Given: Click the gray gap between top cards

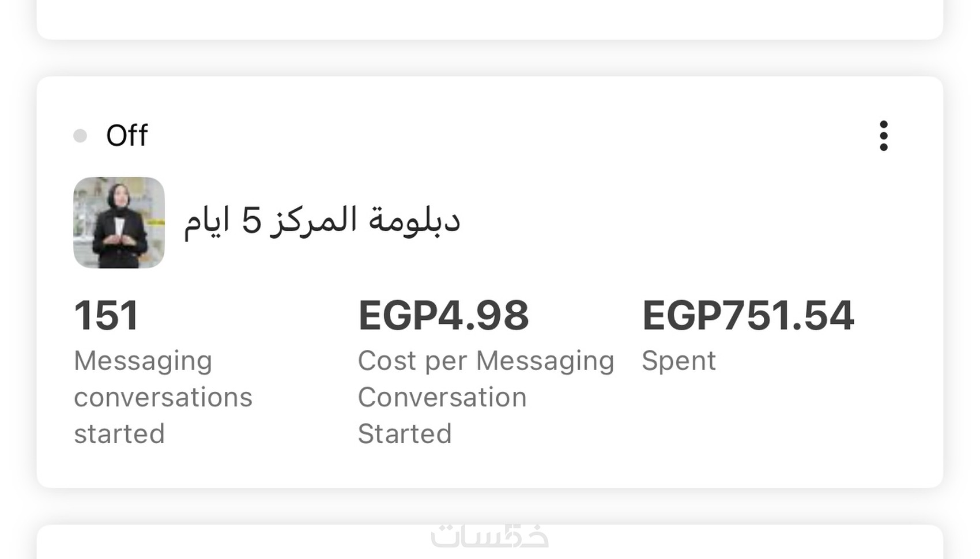Looking at the screenshot, I should click(x=489, y=58).
